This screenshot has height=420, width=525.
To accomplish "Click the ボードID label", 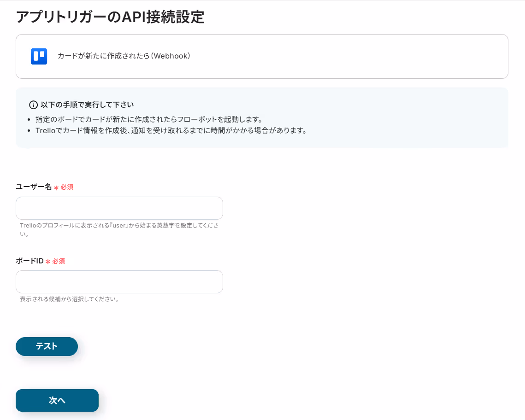I will click(29, 261).
